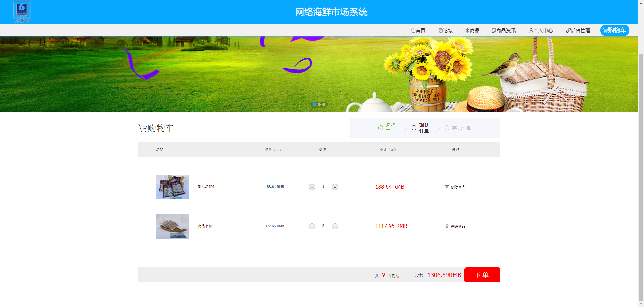Viewport: 644px width, 307px height.
Task: Go to the 商品 products menu
Action: point(472,30)
